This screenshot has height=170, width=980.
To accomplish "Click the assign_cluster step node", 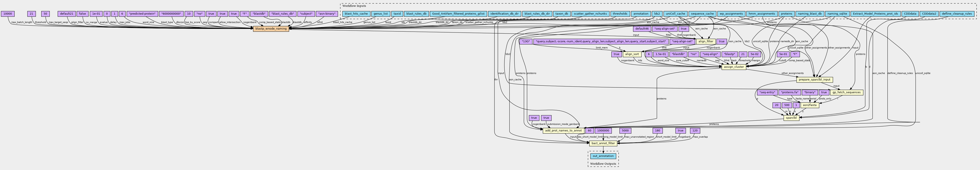I will (x=733, y=67).
